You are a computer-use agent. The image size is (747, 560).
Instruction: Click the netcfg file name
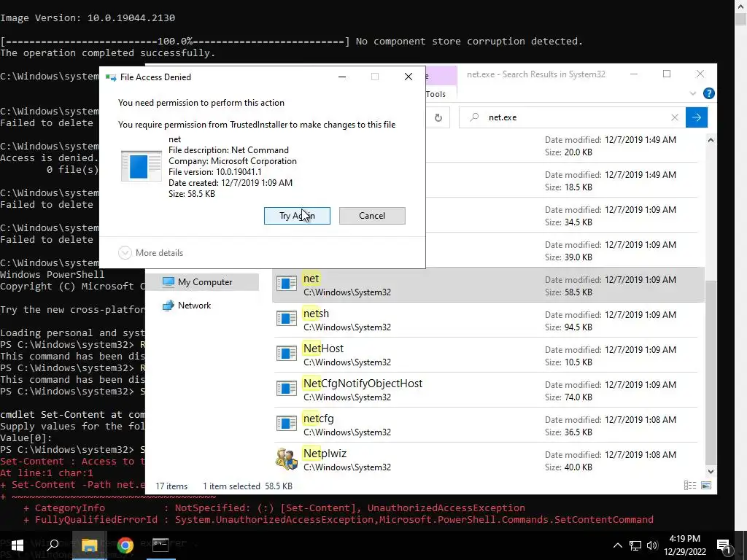click(318, 419)
